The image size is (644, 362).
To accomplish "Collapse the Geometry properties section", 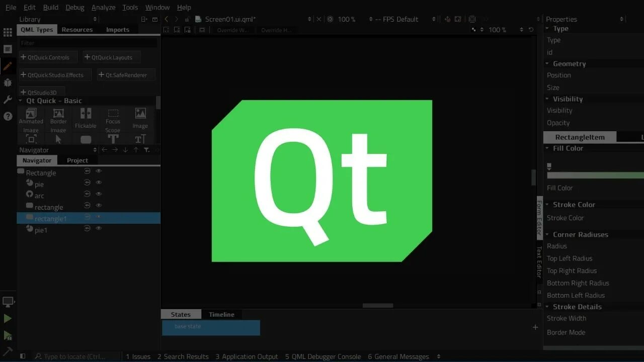I will (547, 64).
